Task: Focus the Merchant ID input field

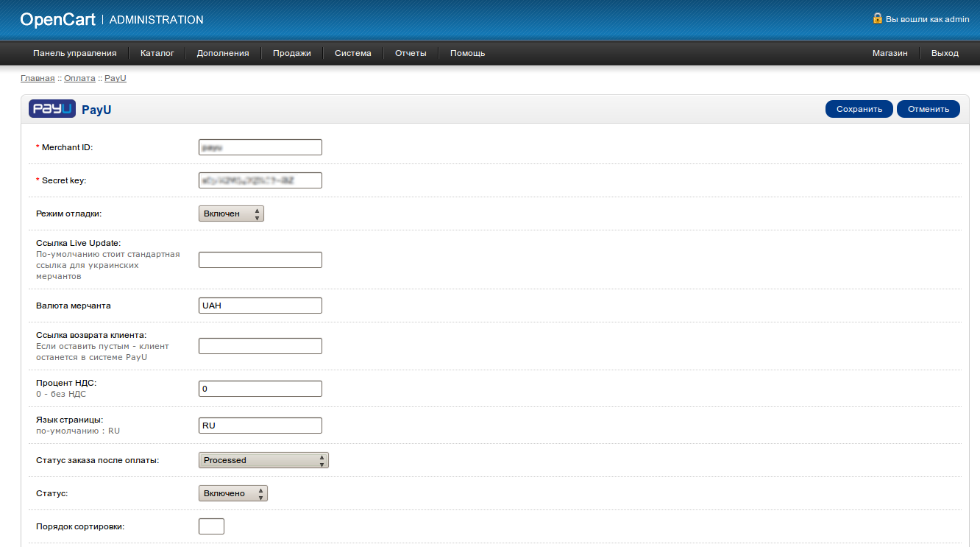Action: click(x=260, y=147)
